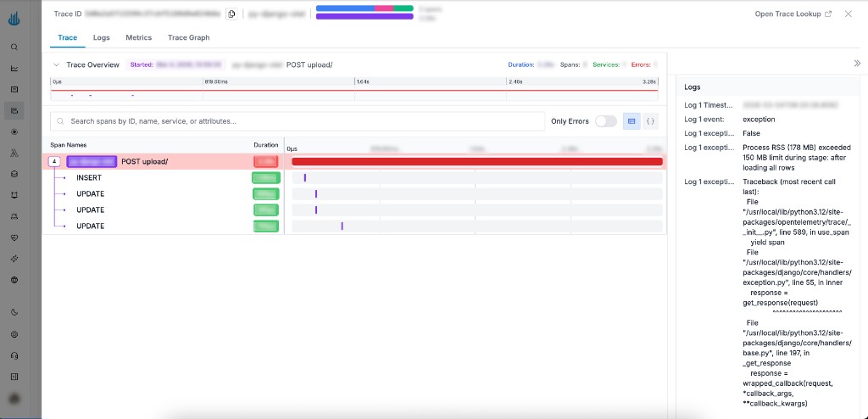Viewport: 868px width, 419px height.
Task: Collapse logs panel with double chevron
Action: 858,64
